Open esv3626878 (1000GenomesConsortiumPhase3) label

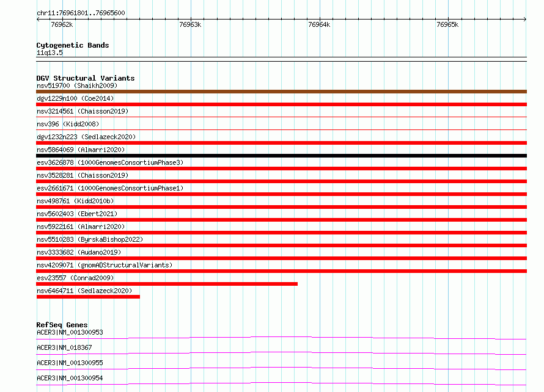[x=110, y=162]
